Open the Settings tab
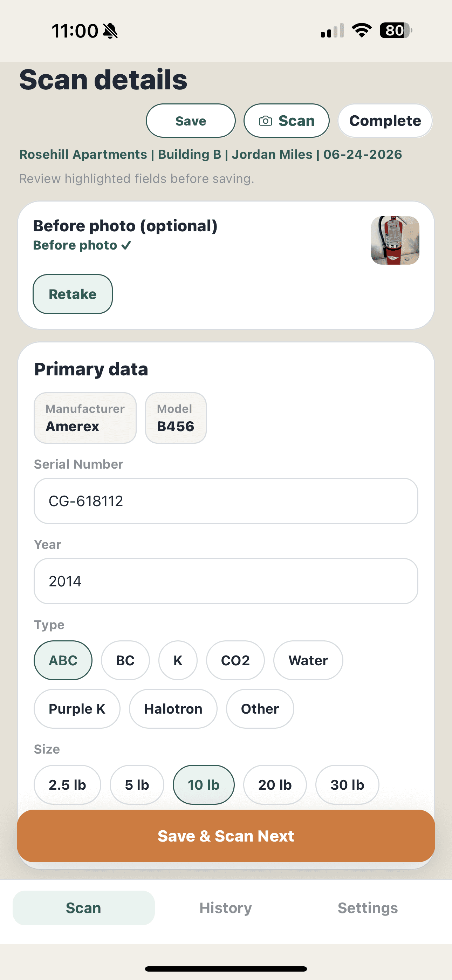 click(368, 908)
